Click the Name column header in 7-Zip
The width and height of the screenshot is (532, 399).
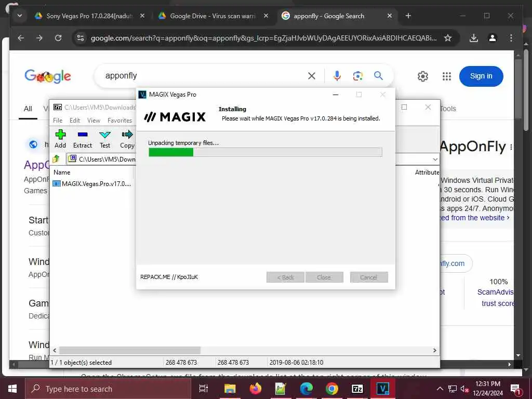click(x=62, y=172)
